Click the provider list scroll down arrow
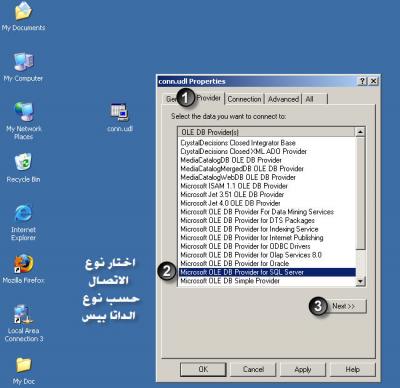Screen dimensions: 400x388 (360, 282)
